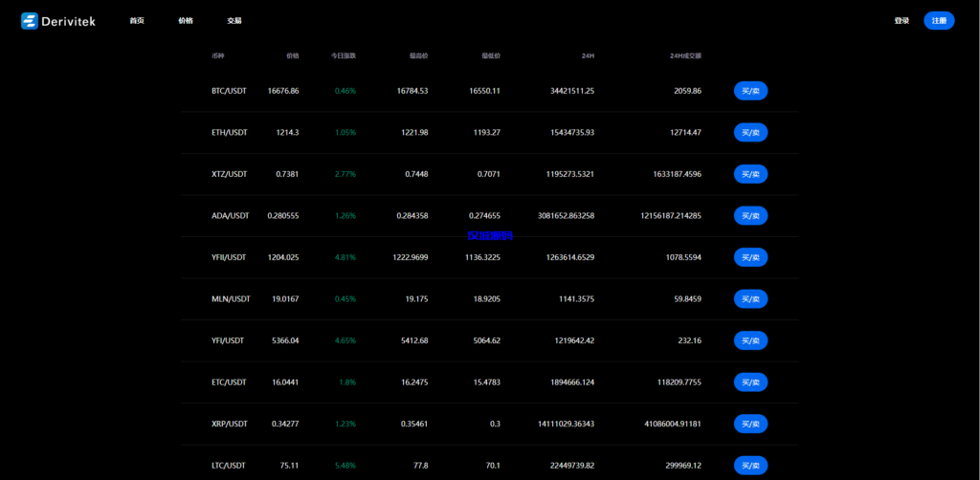Image resolution: width=980 pixels, height=480 pixels.
Task: Click the MLN/USDT 买/卖 button
Action: pos(750,299)
